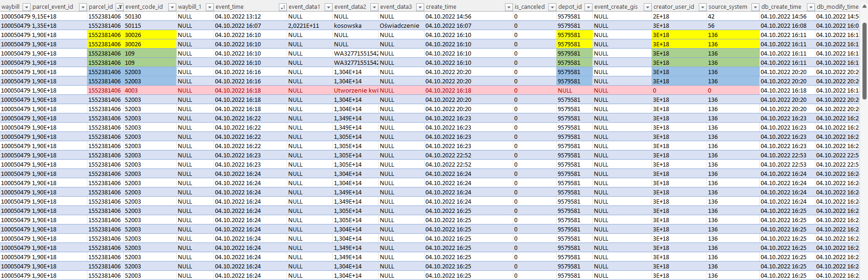Expand the event_data2 filter arrow
Image resolution: width=868 pixels, height=280 pixels.
374,7
